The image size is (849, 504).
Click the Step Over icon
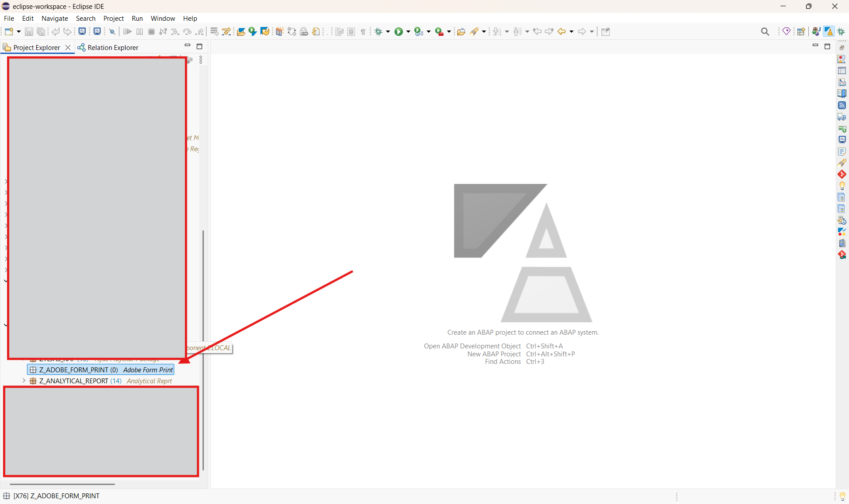[187, 31]
